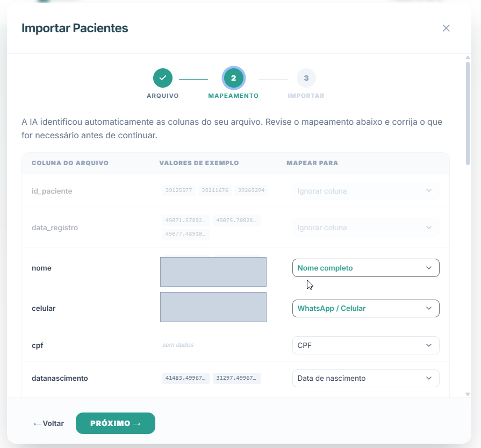Expand the Nome completo mapping dropdown
The image size is (481, 448).
click(x=365, y=268)
